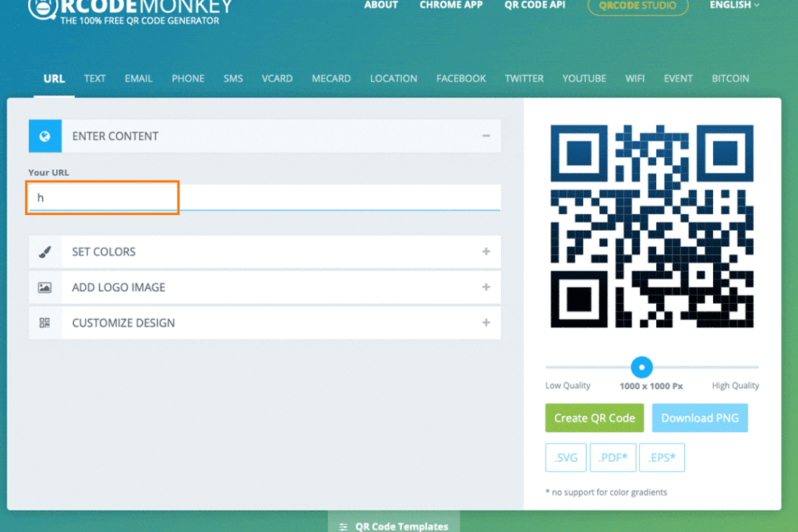Switch to the Text tab
This screenshot has width=798, height=532.
click(x=94, y=79)
